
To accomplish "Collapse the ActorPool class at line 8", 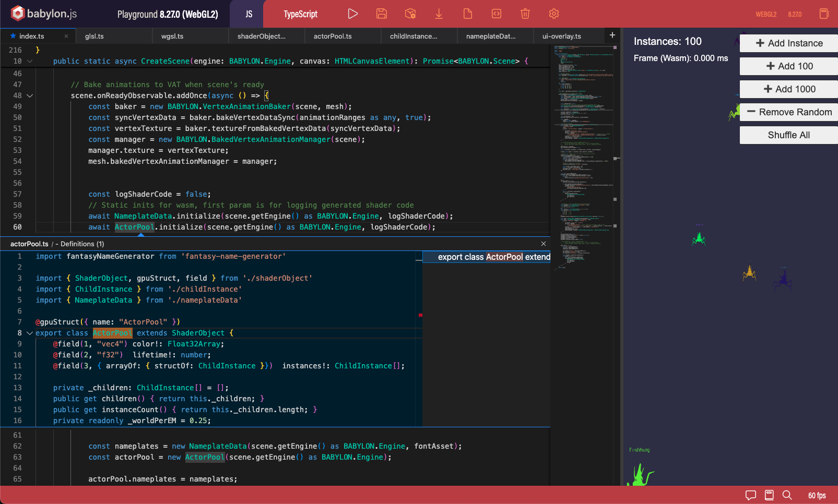I will tap(30, 333).
